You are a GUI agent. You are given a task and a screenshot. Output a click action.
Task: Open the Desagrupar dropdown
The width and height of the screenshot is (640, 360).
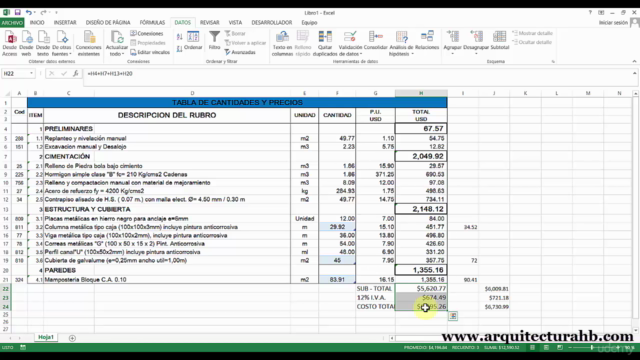476,54
